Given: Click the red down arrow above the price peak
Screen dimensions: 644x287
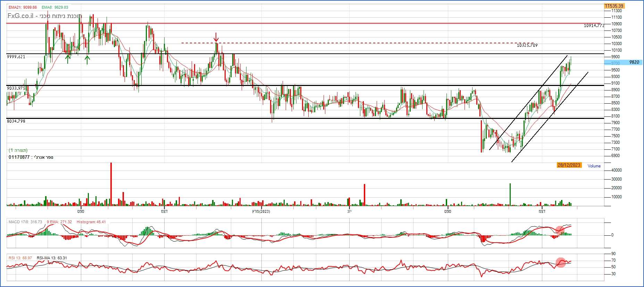Looking at the screenshot, I should pos(216,37).
